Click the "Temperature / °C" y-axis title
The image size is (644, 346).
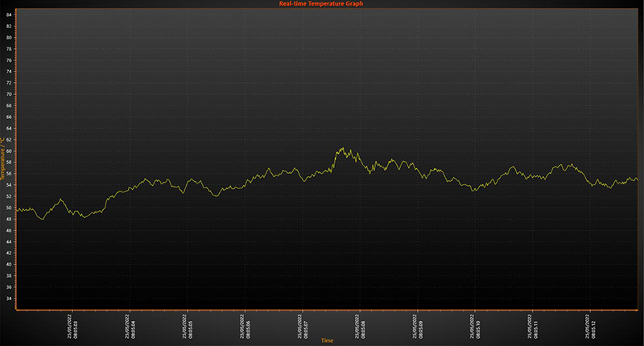2,159
